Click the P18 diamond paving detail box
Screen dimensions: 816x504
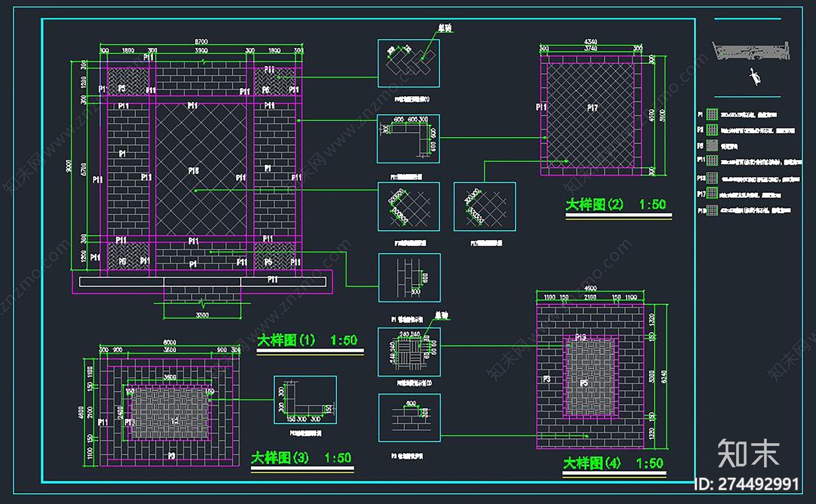click(x=409, y=206)
